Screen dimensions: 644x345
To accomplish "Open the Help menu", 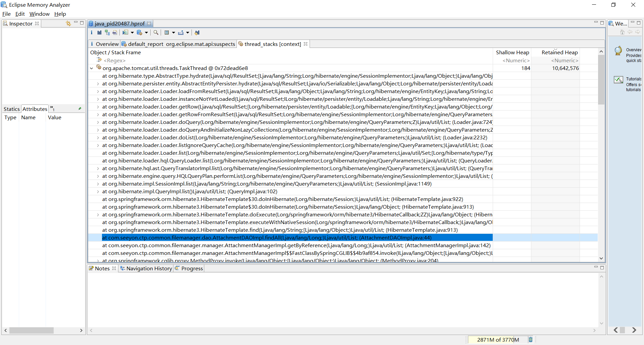I will click(x=60, y=14).
